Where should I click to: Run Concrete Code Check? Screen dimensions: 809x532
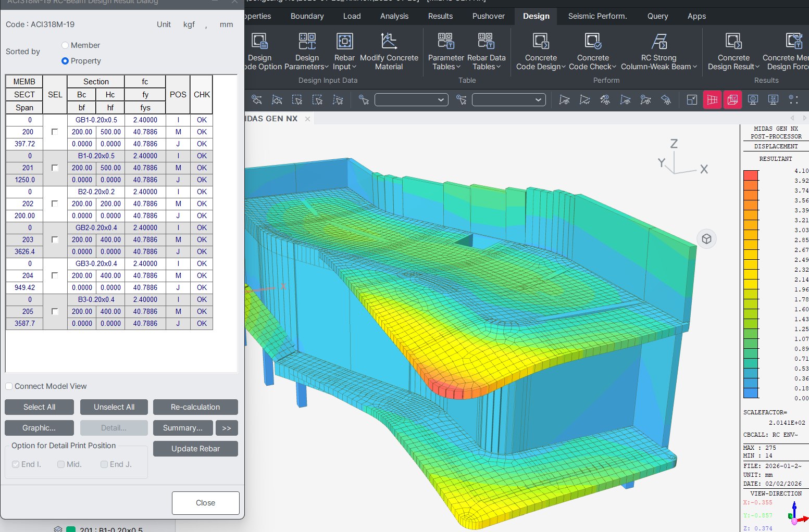coord(593,51)
